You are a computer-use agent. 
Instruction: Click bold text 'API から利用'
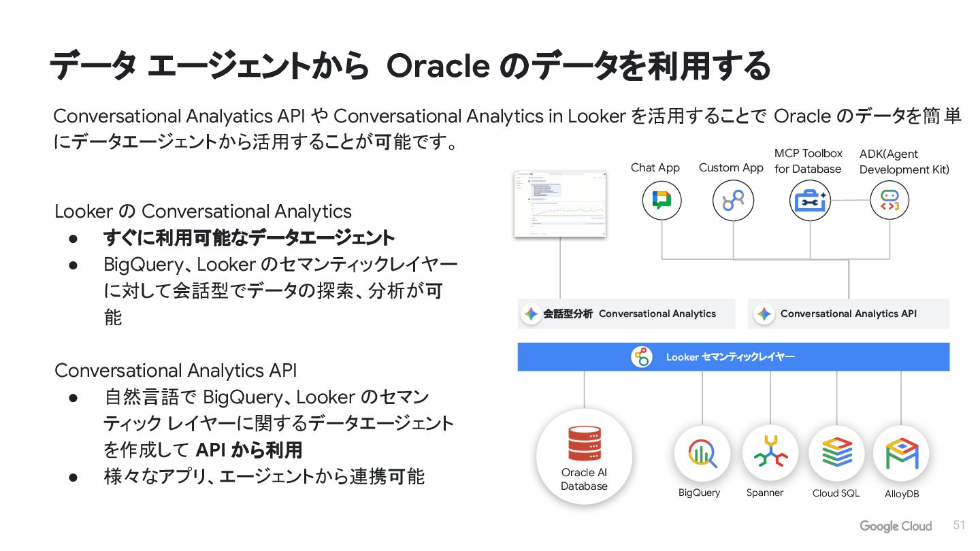[248, 450]
